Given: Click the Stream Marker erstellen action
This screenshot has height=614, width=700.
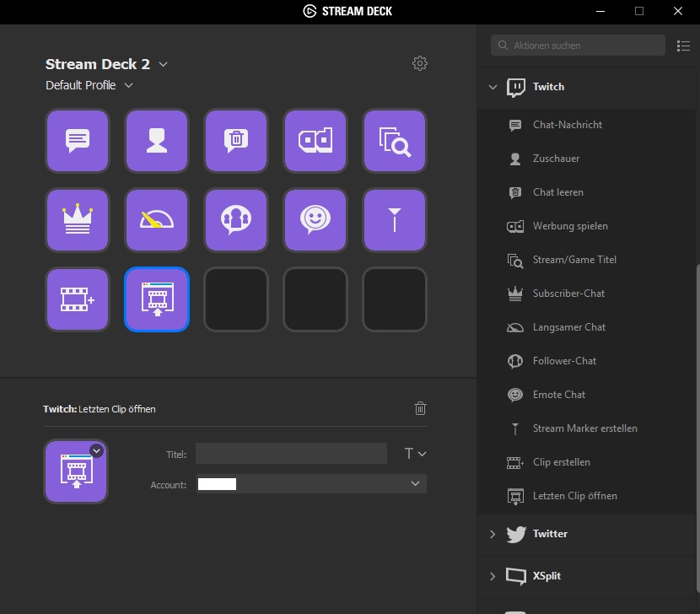Looking at the screenshot, I should [x=587, y=428].
